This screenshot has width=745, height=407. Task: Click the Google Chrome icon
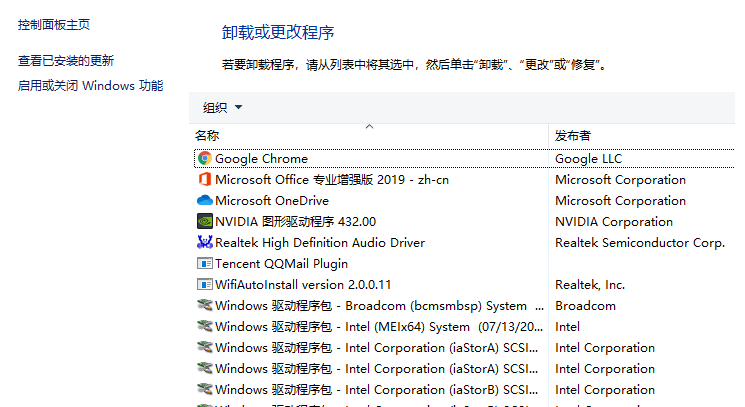point(205,158)
